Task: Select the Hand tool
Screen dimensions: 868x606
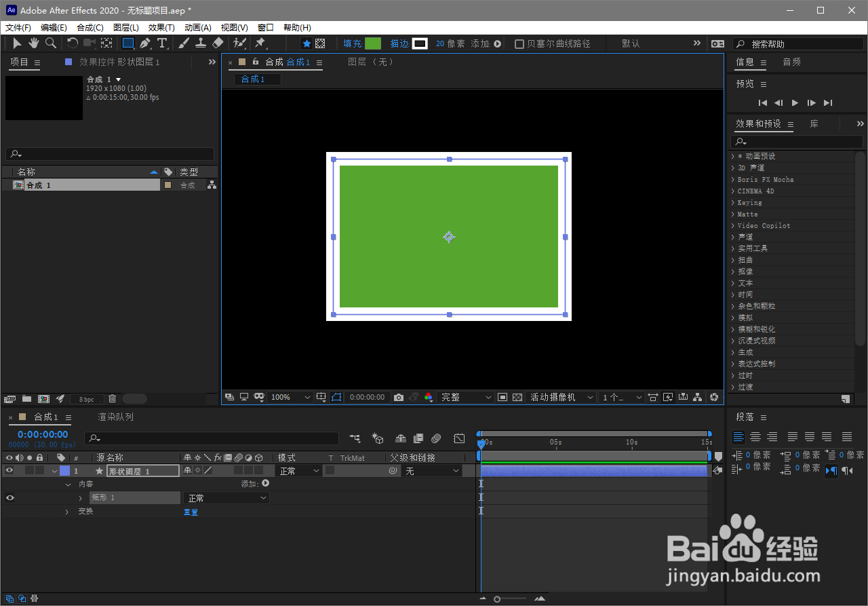Action: (33, 43)
